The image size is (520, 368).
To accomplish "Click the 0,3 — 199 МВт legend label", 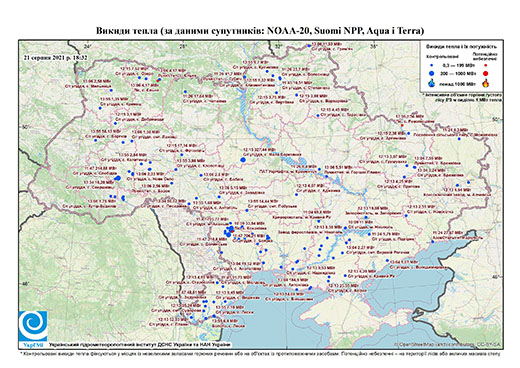I will 460,65.
